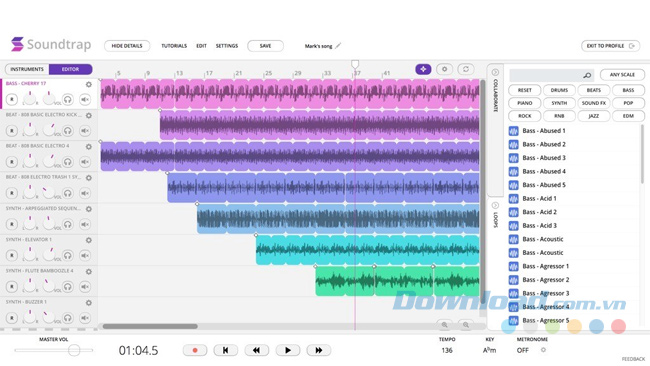This screenshot has height=366, width=650.
Task: Mute the Beat - 808 Basic Electro Kick track
Action: [85, 131]
